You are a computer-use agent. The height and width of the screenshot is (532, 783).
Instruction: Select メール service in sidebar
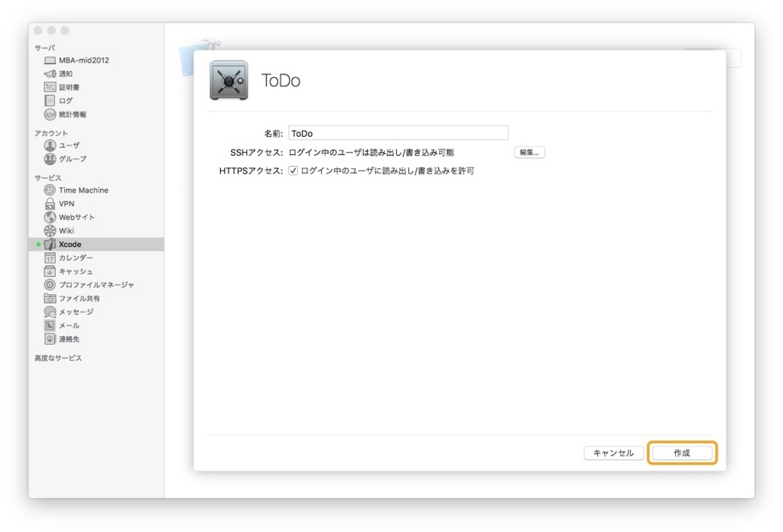click(69, 326)
